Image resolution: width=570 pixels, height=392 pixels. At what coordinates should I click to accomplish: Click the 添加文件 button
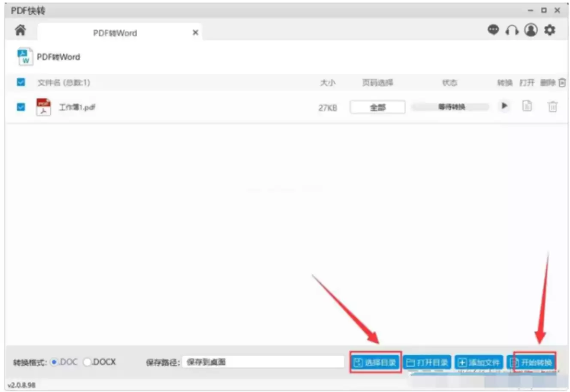pos(479,362)
